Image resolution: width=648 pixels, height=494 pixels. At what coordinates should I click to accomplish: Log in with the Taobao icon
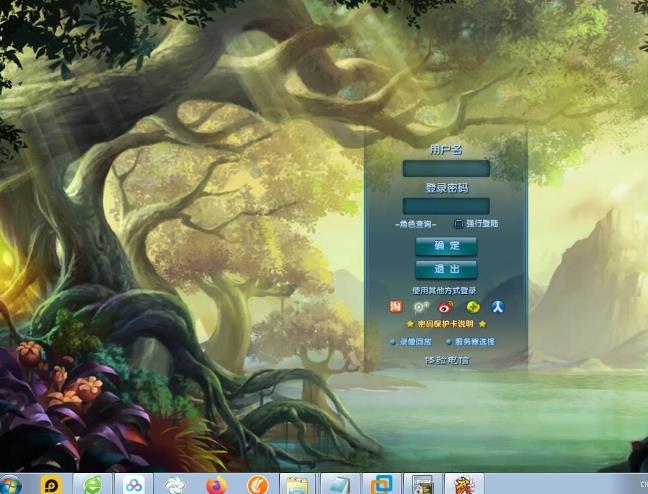[x=396, y=307]
